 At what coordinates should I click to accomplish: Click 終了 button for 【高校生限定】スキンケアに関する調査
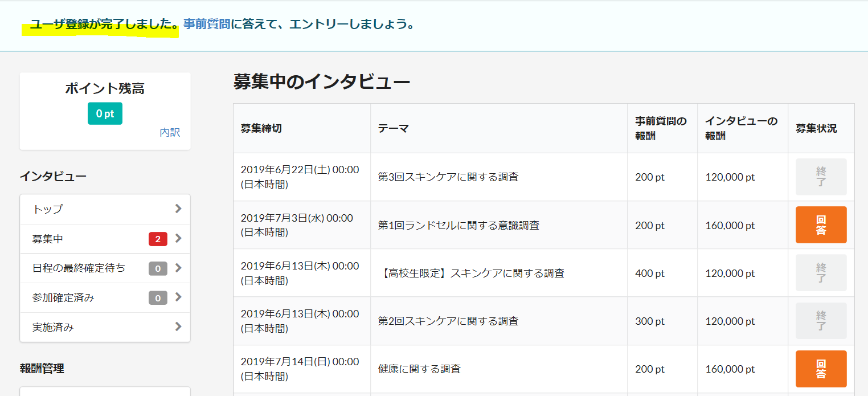[821, 273]
